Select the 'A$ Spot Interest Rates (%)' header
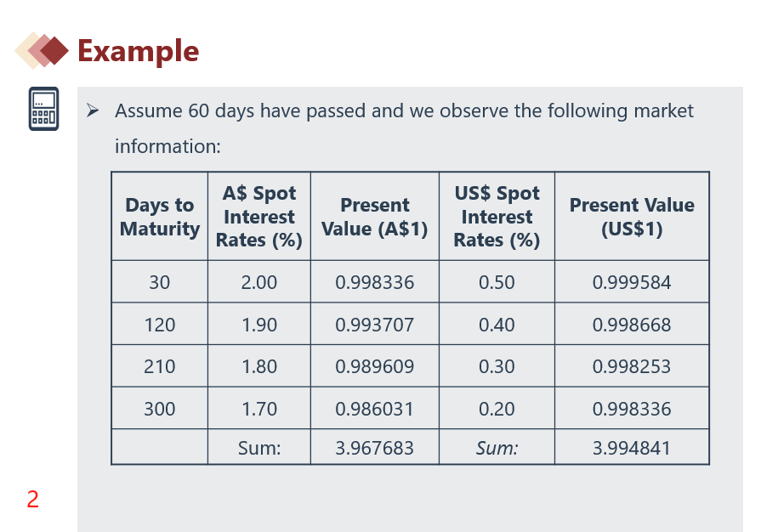The image size is (761, 532). coord(259,217)
